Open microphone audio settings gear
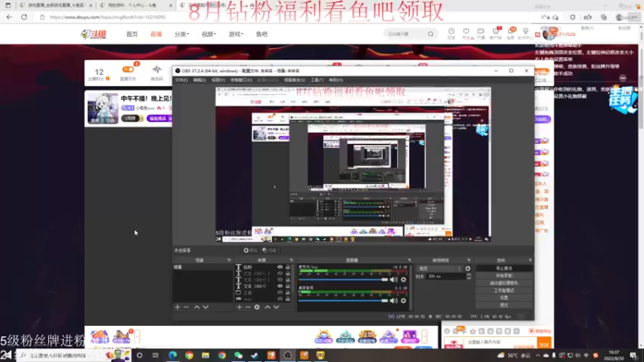Viewport: 644px width, 362px height. [x=403, y=279]
